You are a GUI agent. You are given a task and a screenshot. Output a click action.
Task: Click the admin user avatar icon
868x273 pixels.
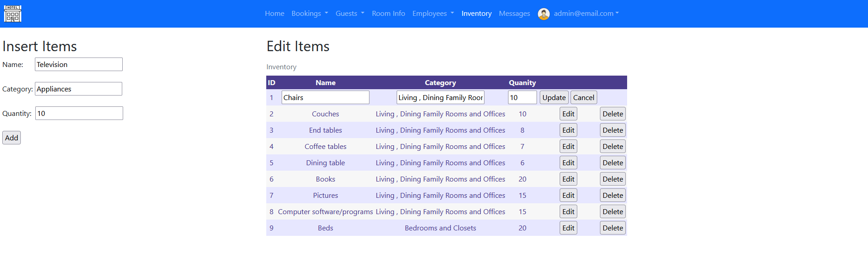[x=543, y=14]
